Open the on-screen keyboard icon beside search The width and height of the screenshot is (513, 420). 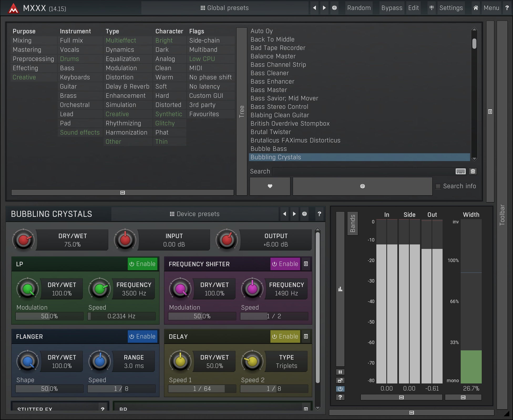[460, 171]
